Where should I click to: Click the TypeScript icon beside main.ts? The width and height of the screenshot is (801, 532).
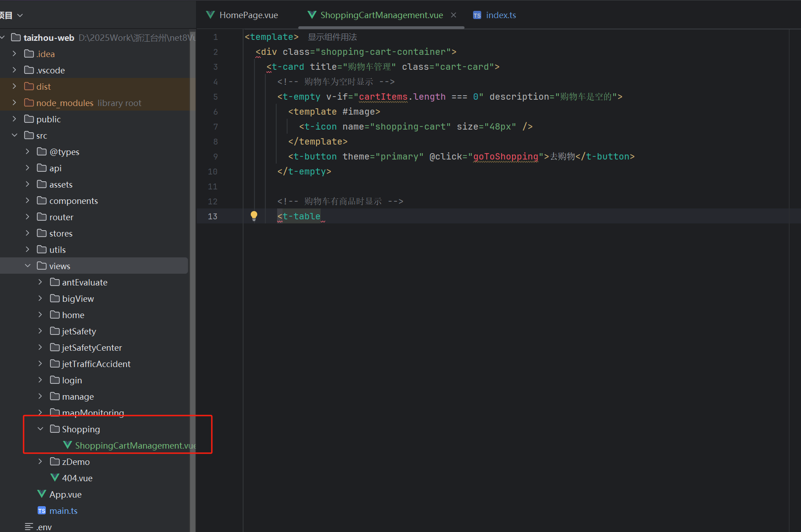(x=41, y=510)
